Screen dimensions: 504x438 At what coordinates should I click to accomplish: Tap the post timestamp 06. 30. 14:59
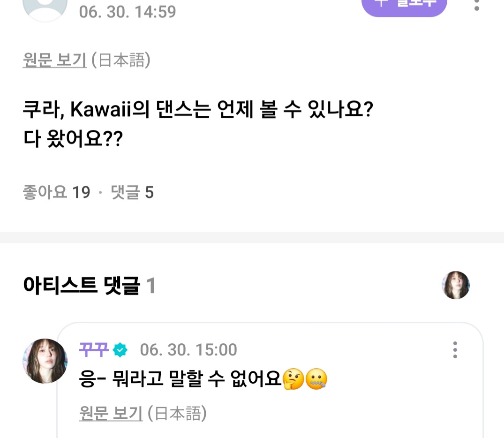[x=128, y=11]
